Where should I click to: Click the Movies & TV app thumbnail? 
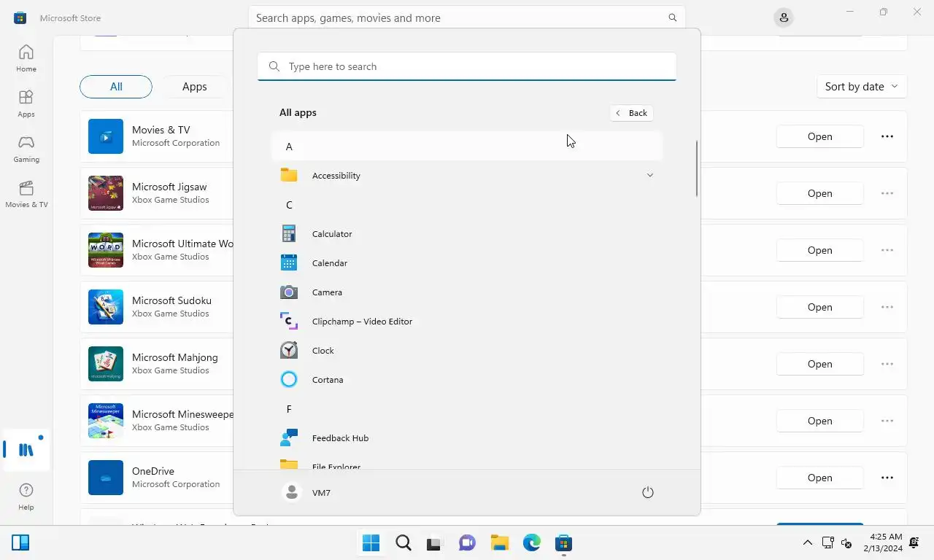tap(106, 136)
